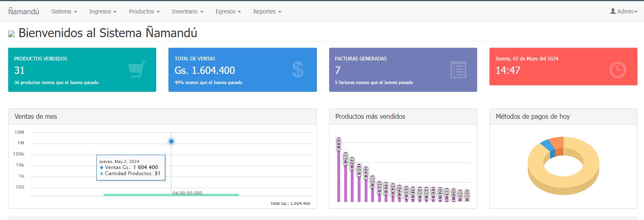Expand the Ingresos menu
Viewport: 644px width, 220px height.
[103, 11]
